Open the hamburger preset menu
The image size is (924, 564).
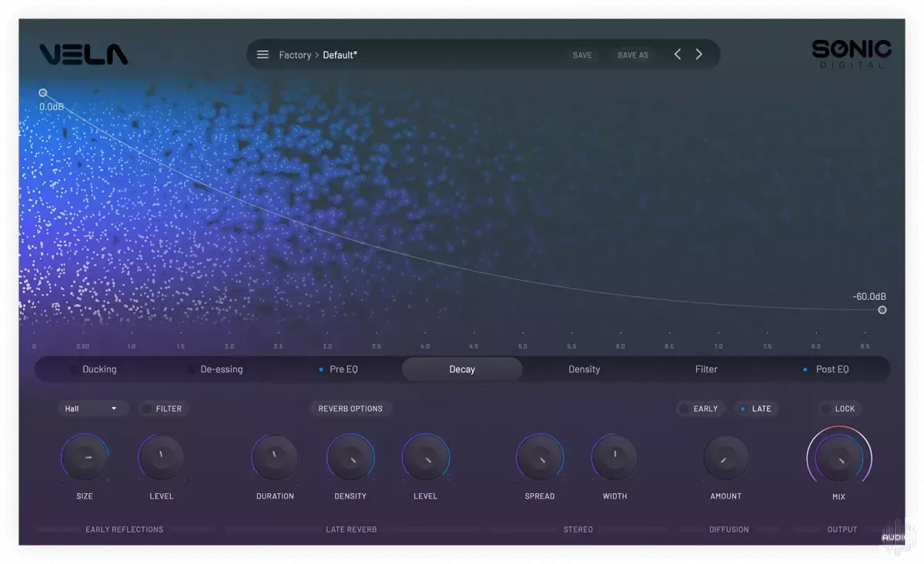point(263,55)
